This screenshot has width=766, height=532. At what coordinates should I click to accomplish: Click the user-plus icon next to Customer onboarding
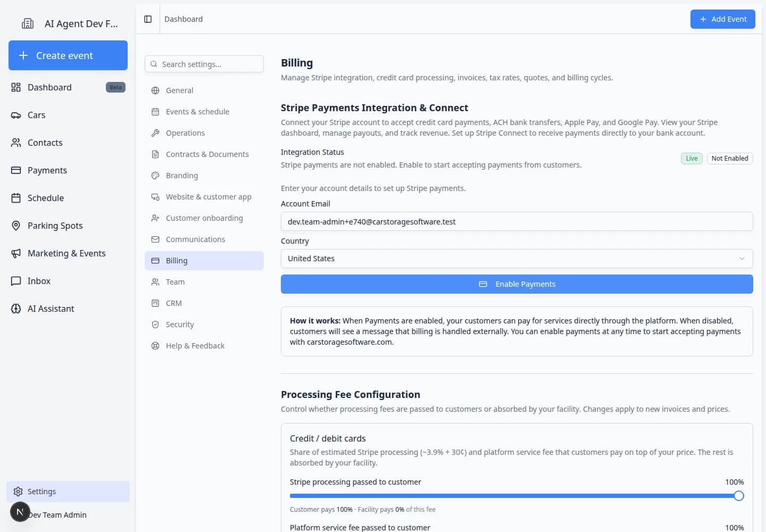point(155,218)
